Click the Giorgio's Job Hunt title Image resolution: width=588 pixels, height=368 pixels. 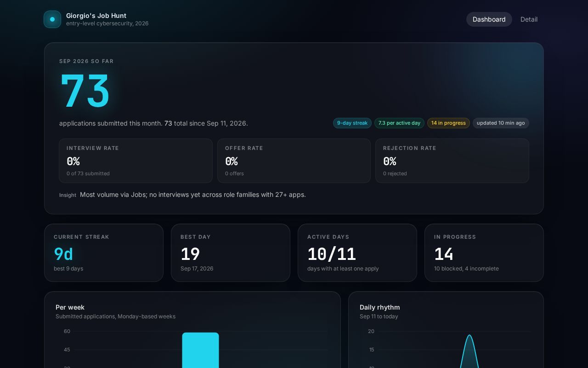[96, 16]
